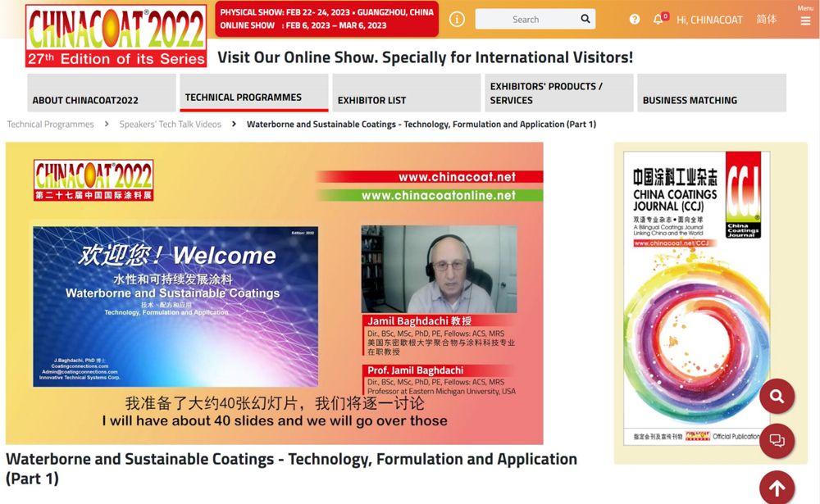This screenshot has width=820, height=504.
Task: Click the China Coatings Journal cover ad
Action: tap(696, 298)
